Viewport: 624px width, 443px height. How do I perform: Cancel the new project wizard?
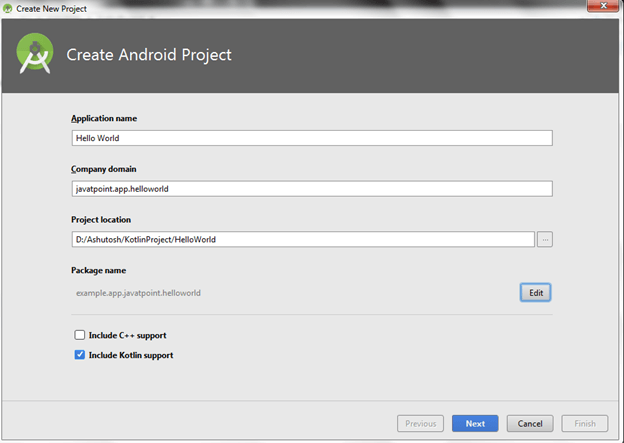point(530,423)
